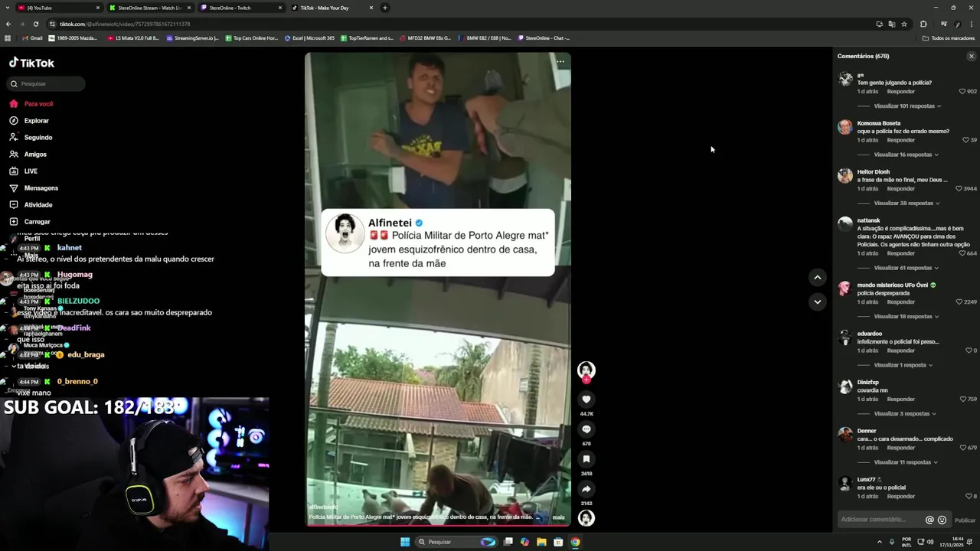Open Todos os marcadores folder
Screen dimensions: 980x551
tap(949, 38)
